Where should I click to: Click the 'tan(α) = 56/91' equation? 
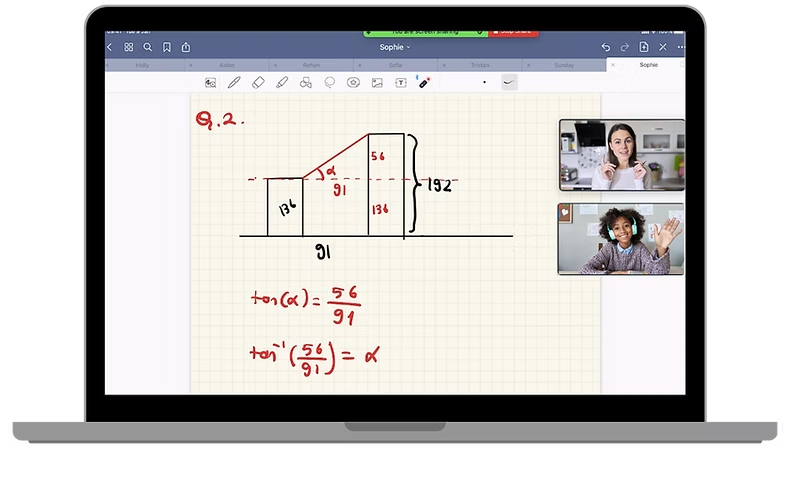(306, 305)
